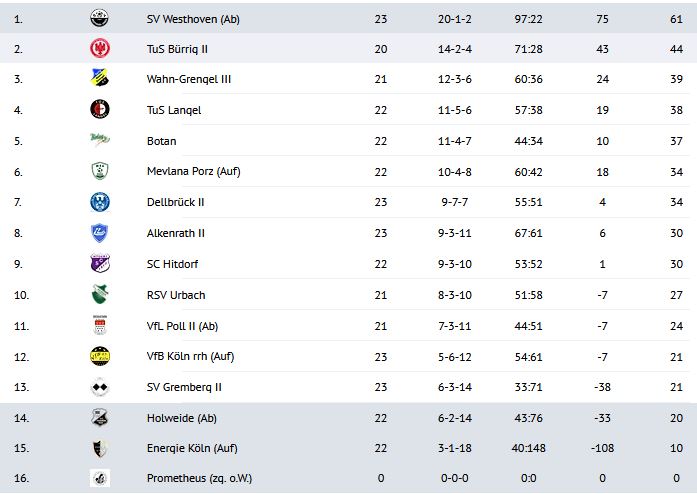Click the SV Gremberg II logo
The image size is (697, 494).
100,386
